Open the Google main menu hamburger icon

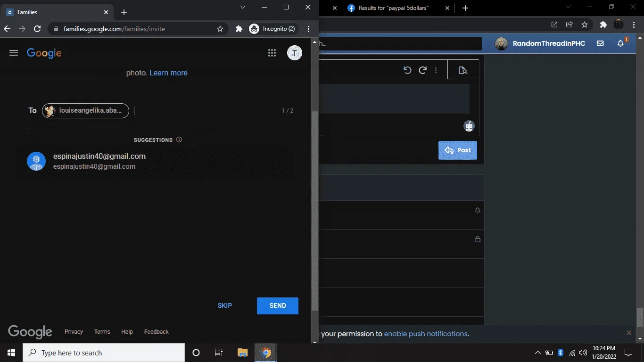click(14, 53)
